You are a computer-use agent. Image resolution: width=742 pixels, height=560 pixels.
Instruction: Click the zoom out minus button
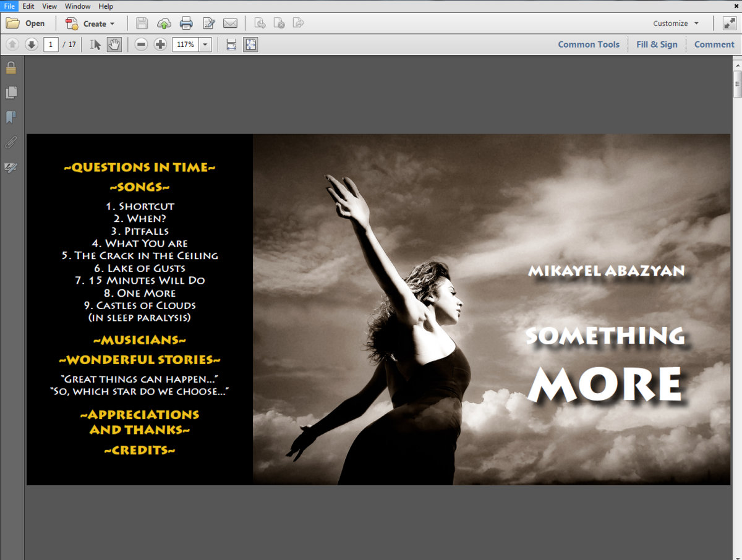point(141,45)
